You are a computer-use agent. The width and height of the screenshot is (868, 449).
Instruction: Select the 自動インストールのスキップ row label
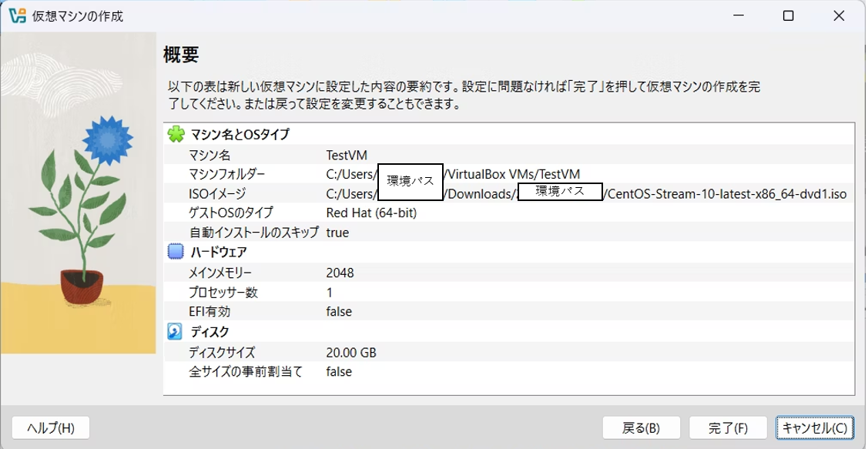pos(254,233)
